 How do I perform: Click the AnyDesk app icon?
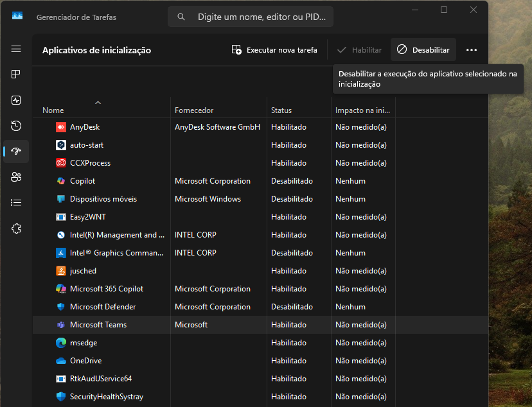pos(61,127)
